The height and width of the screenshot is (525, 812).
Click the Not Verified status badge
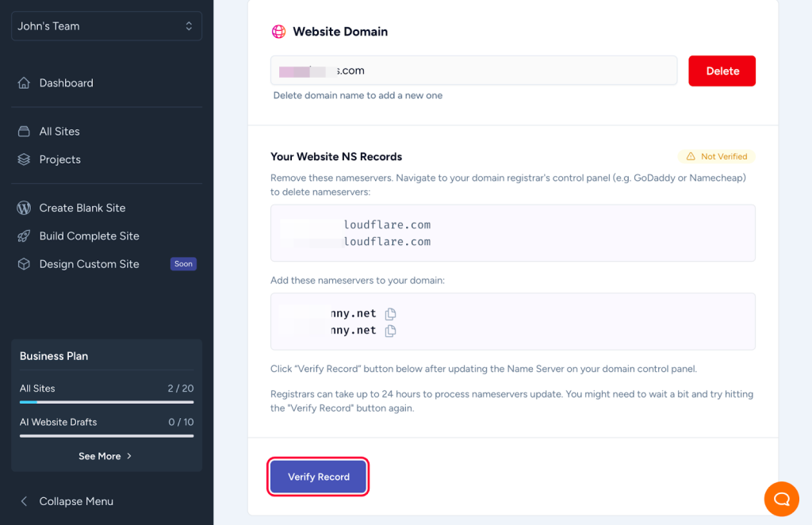[x=717, y=156]
